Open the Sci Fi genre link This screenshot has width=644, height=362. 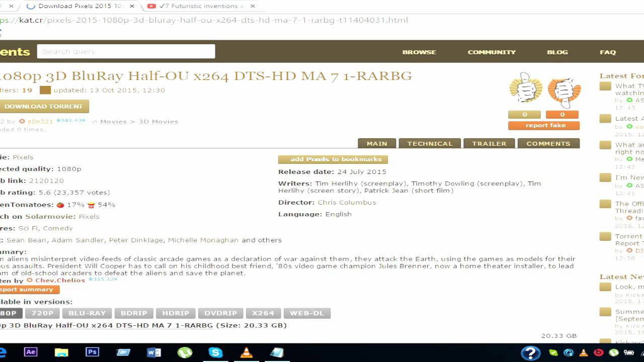pos(29,228)
